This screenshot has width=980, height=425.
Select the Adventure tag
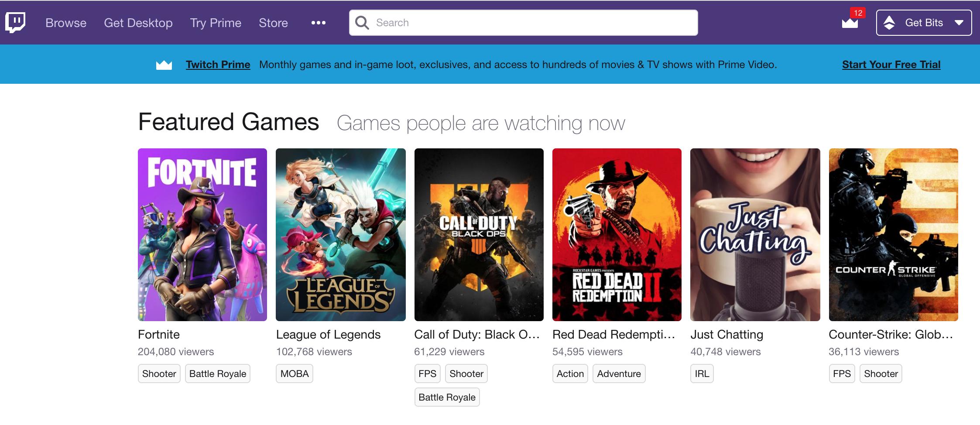coord(619,374)
